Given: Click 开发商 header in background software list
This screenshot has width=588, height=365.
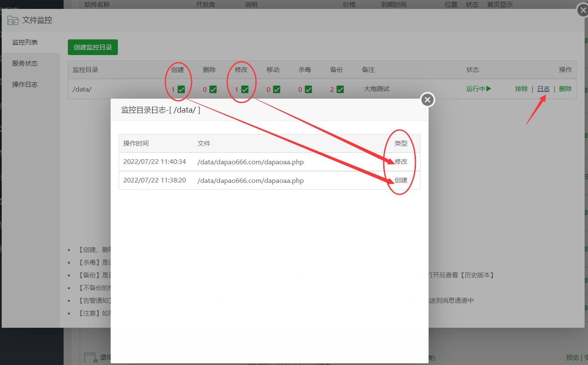Looking at the screenshot, I should pos(206,4).
